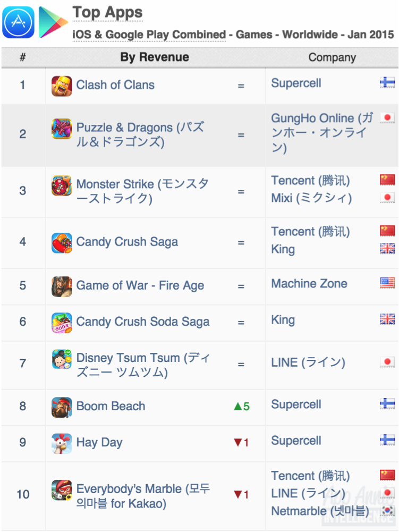
Task: Click the Boom Beach app icon
Action: 62,407
